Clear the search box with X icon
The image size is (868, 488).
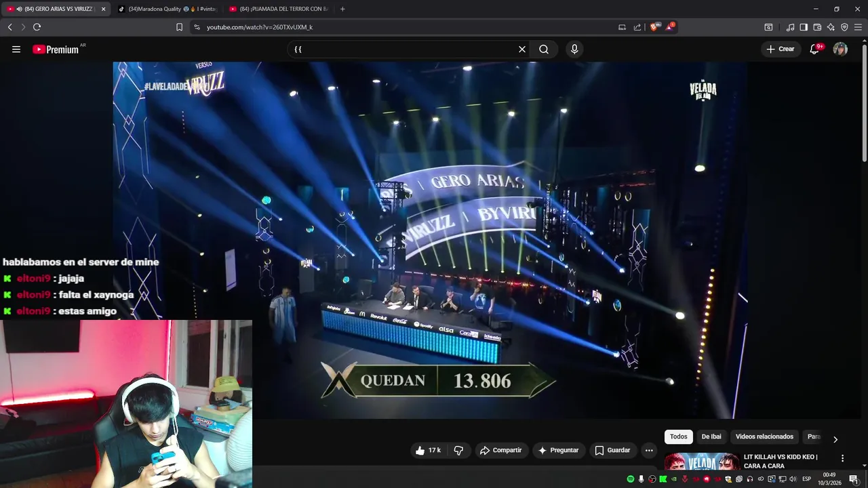522,49
